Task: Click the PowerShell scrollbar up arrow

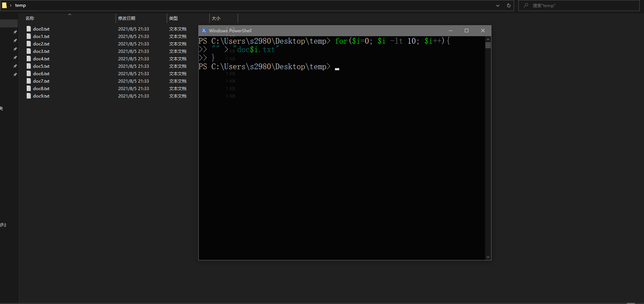Action: [x=488, y=39]
